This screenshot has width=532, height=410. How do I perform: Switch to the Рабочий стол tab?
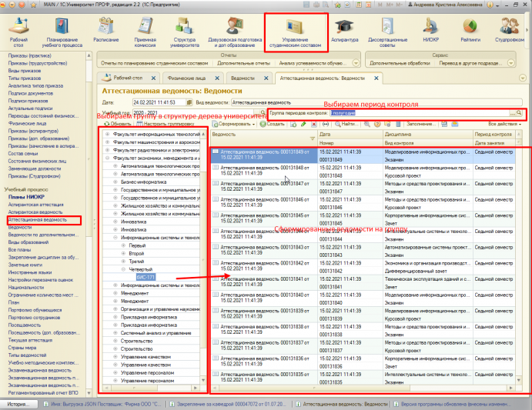tap(128, 78)
